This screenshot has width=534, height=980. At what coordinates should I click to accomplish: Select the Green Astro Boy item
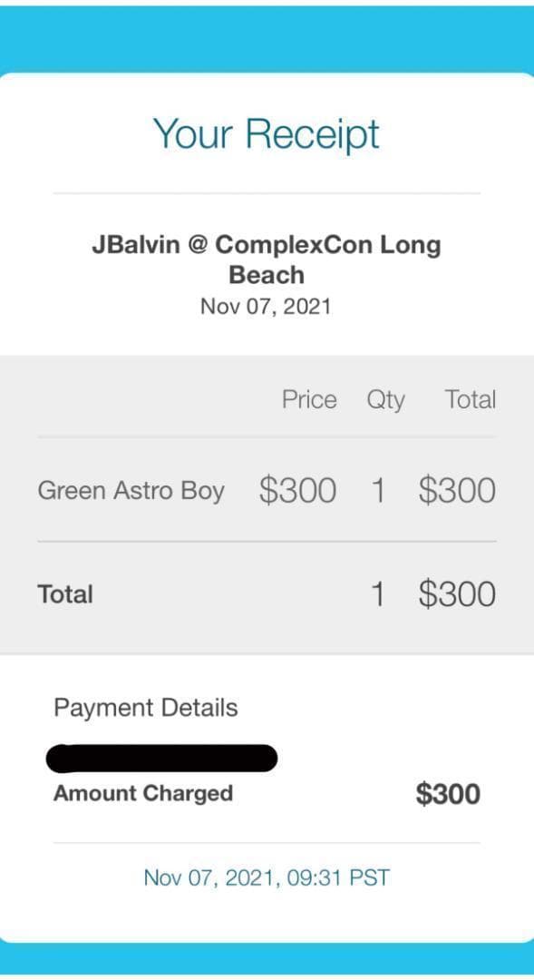[x=131, y=490]
